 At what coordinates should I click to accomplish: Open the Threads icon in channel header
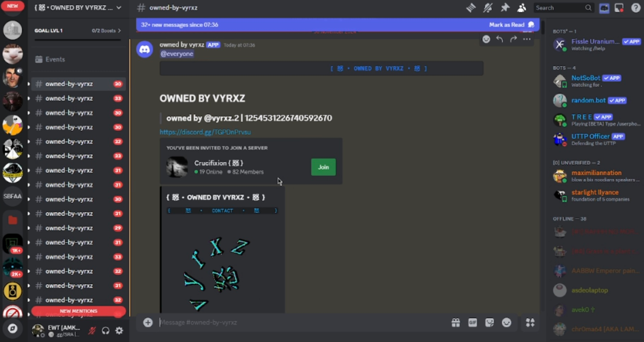(471, 8)
